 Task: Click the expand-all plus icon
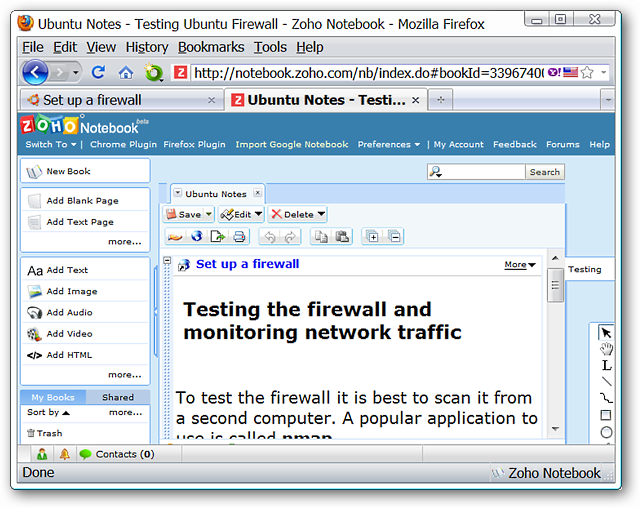click(372, 236)
